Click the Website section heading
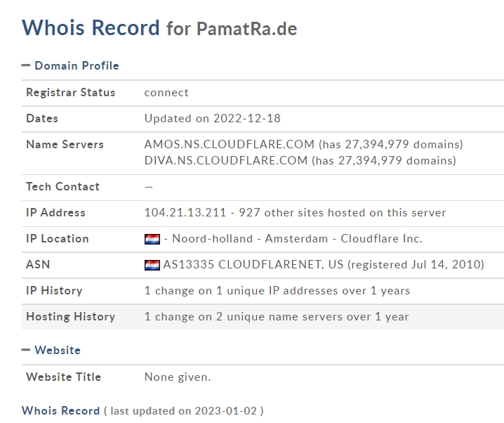The width and height of the screenshot is (504, 423). [x=58, y=350]
